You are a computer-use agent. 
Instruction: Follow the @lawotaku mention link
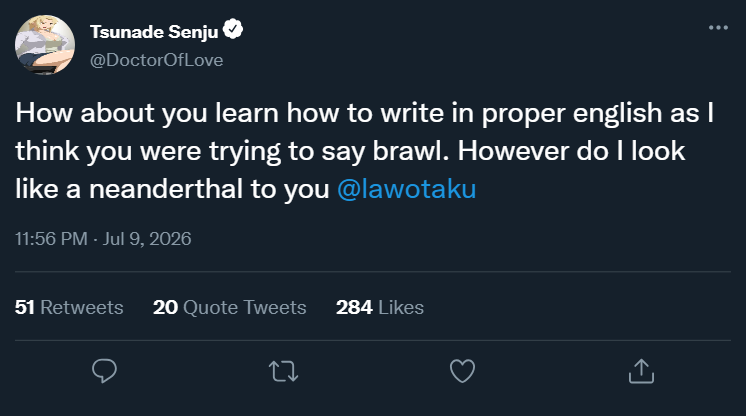coord(406,189)
